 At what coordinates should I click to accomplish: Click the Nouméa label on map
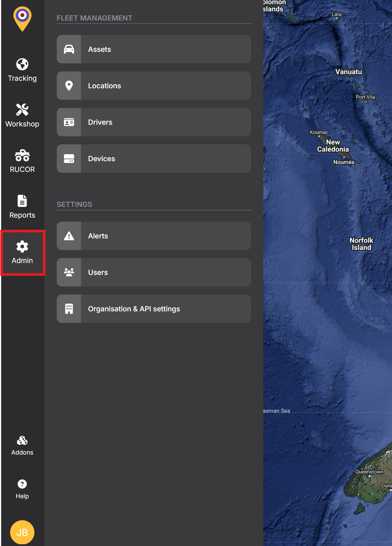pos(344,162)
